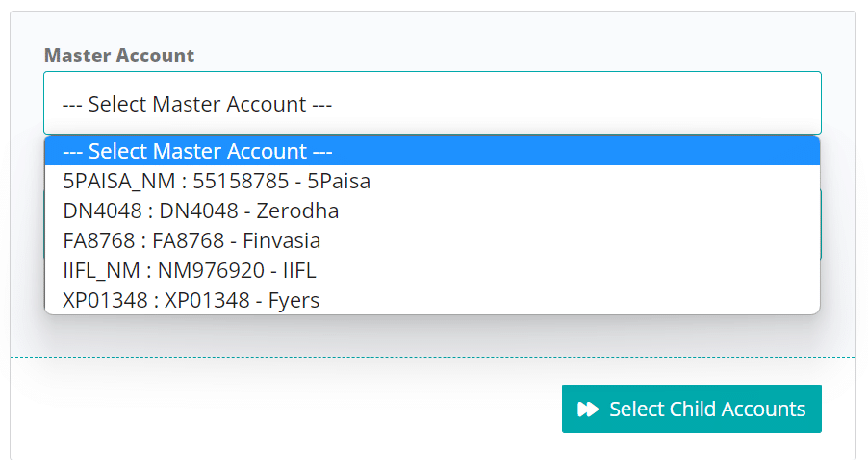Reset selection to the blue placeholder row
Image resolution: width=868 pixels, height=472 pixels.
click(432, 151)
